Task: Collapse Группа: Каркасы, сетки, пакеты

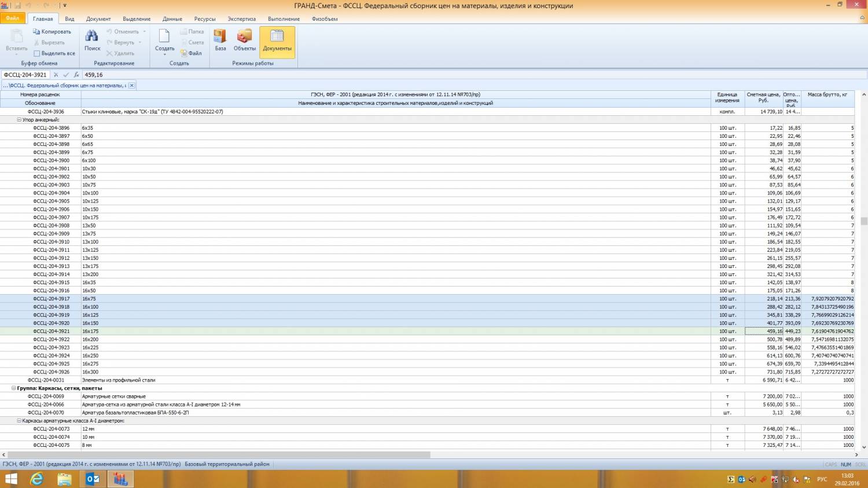Action: pos(14,388)
